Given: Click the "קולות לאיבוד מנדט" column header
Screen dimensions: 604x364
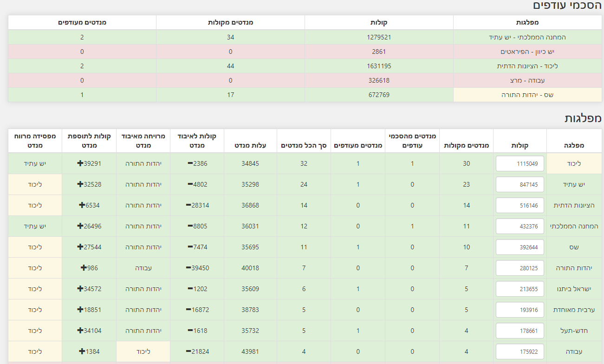Looking at the screenshot, I should pyautogui.click(x=197, y=141).
